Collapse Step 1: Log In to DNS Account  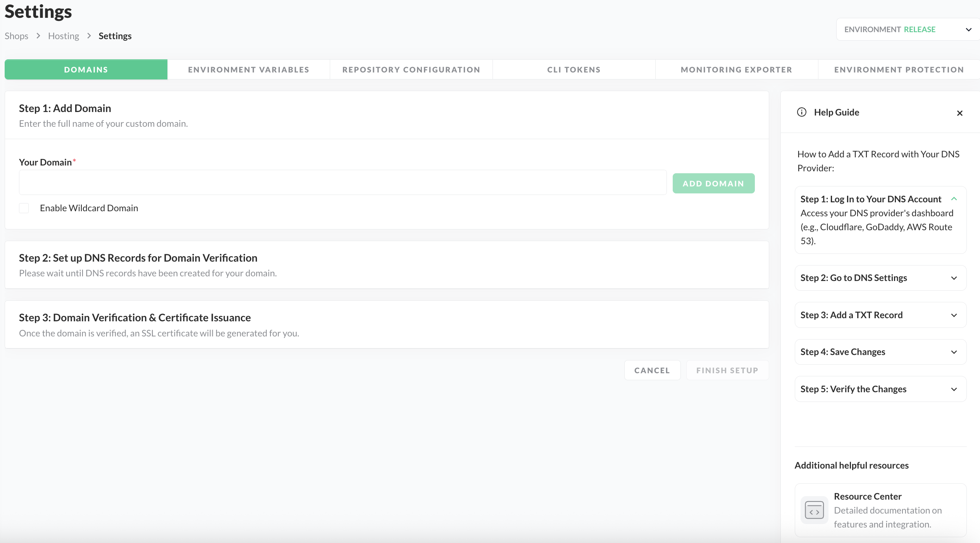[954, 199]
